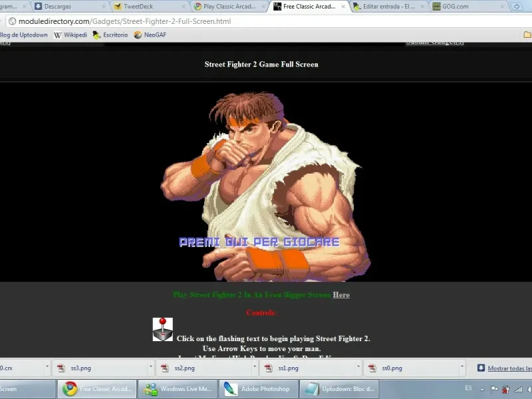This screenshot has height=399, width=532.
Task: Expand options arrow for ss1.png download
Action: tap(358, 367)
